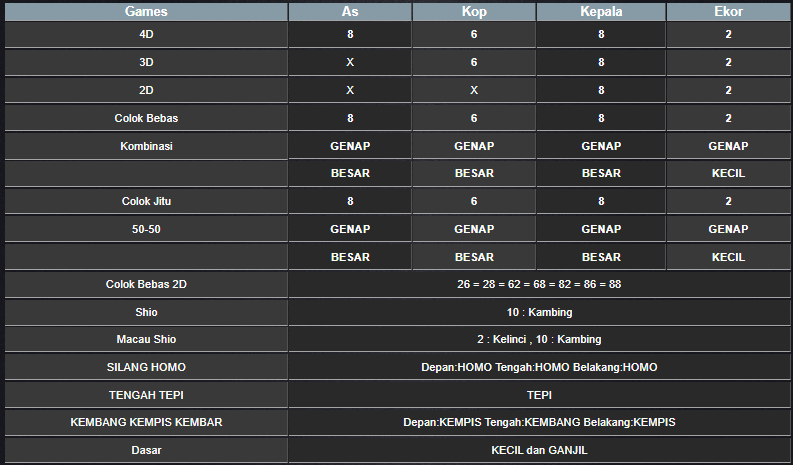The image size is (793, 465).
Task: Click the 4D Kepala value 8
Action: [601, 34]
